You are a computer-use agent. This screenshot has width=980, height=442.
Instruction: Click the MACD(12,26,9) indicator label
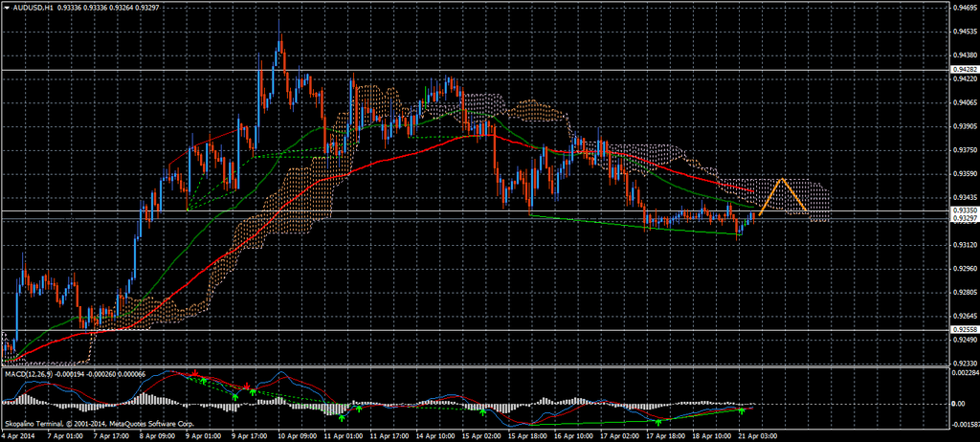(x=27, y=372)
